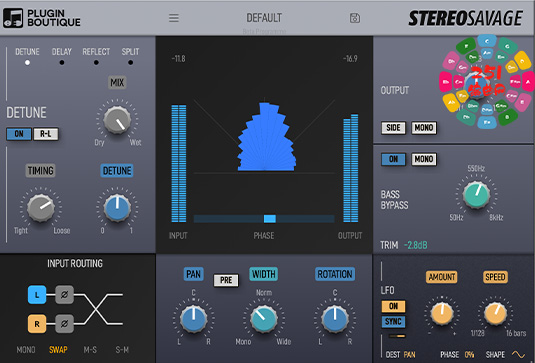Viewport: 535px width, 363px height.
Task: Toggle left channel phase invert icon
Action: [x=64, y=294]
